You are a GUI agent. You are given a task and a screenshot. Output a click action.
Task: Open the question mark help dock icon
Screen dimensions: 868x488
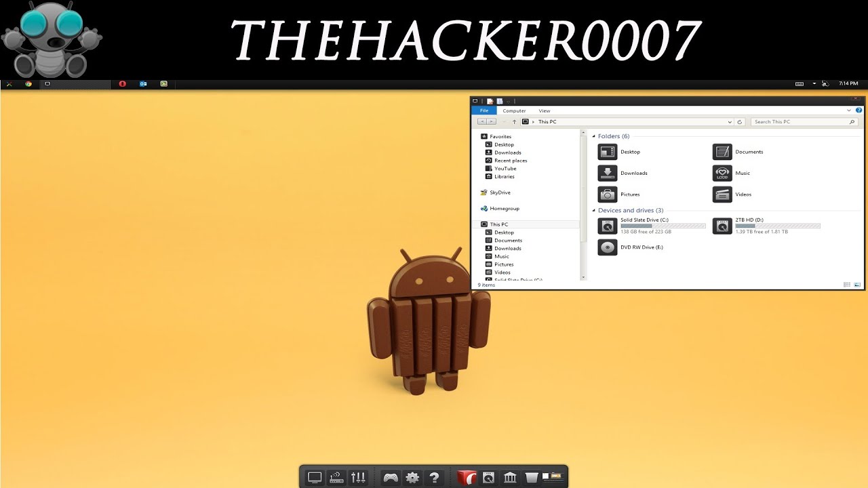click(434, 477)
